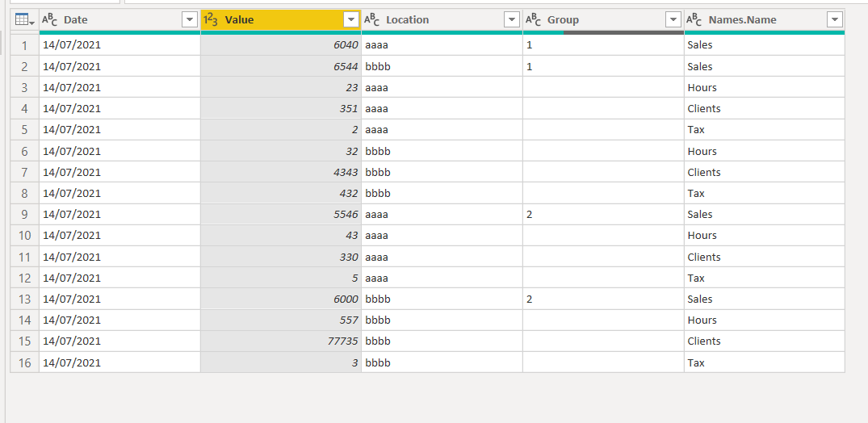Viewport: 868px width, 423px height.
Task: Click value cell 6544
Action: (x=281, y=66)
